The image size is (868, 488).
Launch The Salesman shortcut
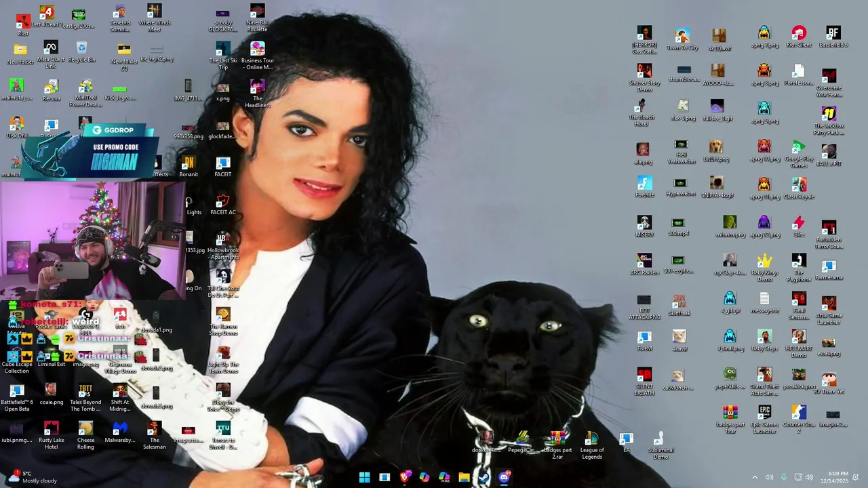tap(155, 435)
